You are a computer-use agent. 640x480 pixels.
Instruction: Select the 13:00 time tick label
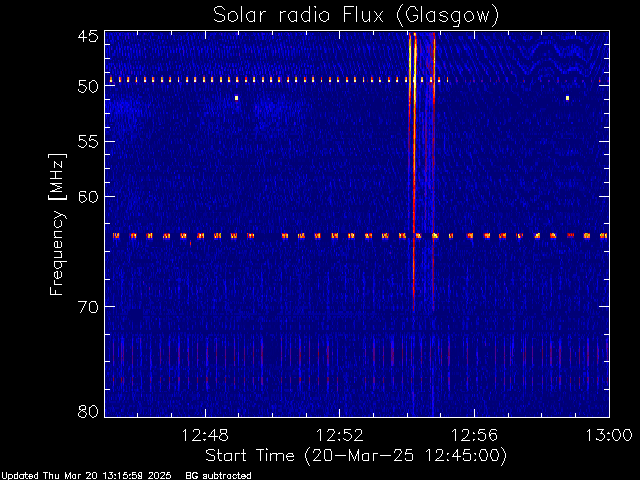pyautogui.click(x=609, y=436)
